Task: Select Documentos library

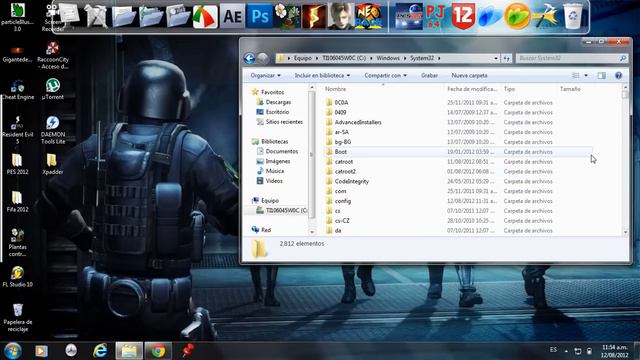Action: [282, 151]
